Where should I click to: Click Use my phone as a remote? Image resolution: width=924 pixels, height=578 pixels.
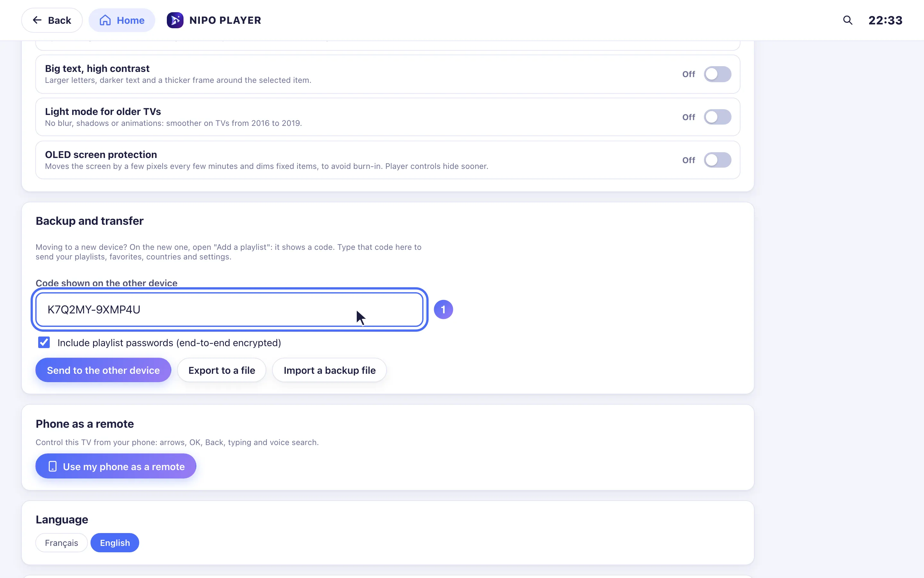(x=116, y=466)
